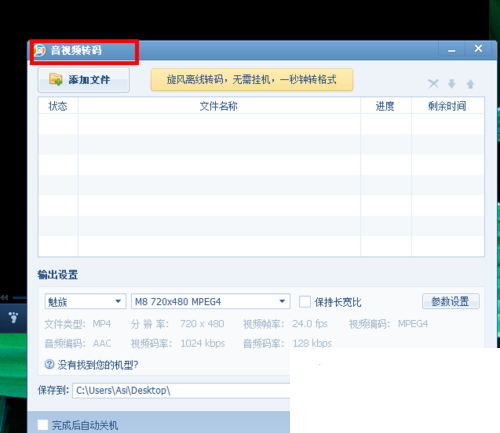Open the 旋风离线转码 promotional banner
Viewport: 500px width, 433px height.
point(252,80)
